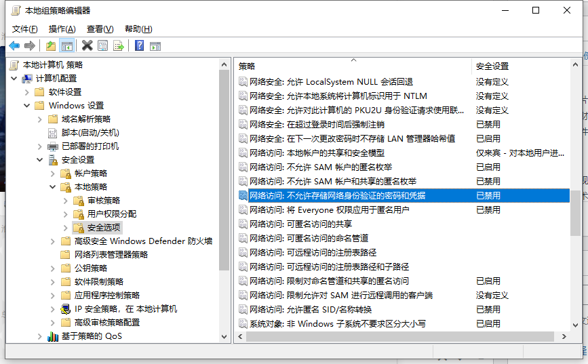Expand the 高级安全 Windows Defender 防火墙 node

click(52, 241)
